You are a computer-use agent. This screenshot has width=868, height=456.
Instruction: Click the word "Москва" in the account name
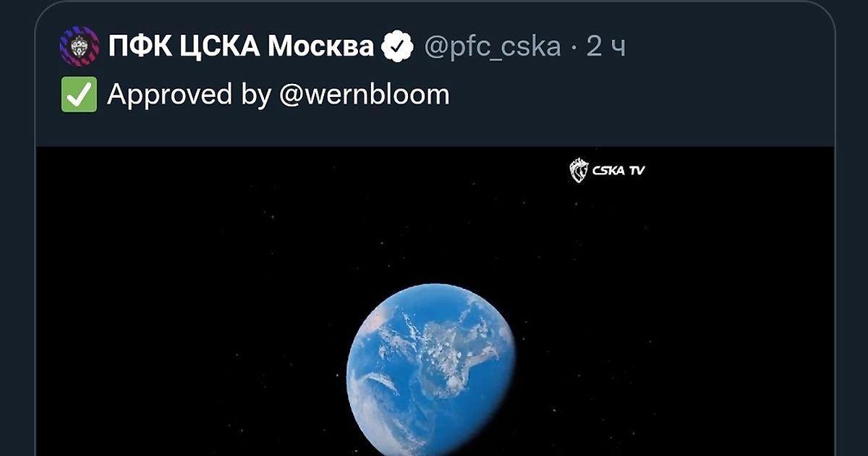(320, 47)
